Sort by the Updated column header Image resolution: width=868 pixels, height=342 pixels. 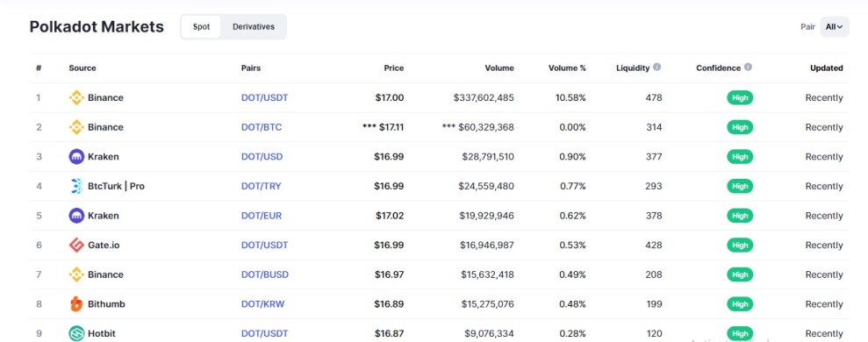click(x=827, y=68)
